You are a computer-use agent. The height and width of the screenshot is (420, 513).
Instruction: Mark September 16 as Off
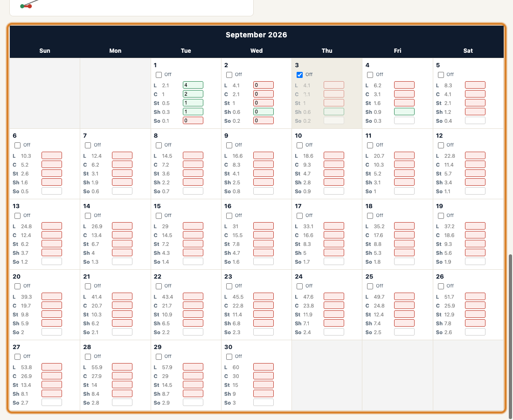pyautogui.click(x=229, y=216)
